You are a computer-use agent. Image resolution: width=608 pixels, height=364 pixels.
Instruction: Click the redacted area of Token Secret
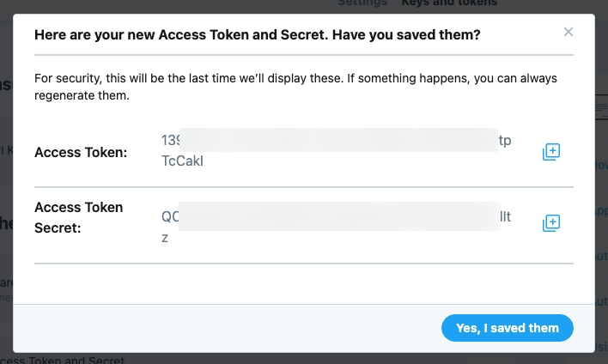(x=338, y=216)
